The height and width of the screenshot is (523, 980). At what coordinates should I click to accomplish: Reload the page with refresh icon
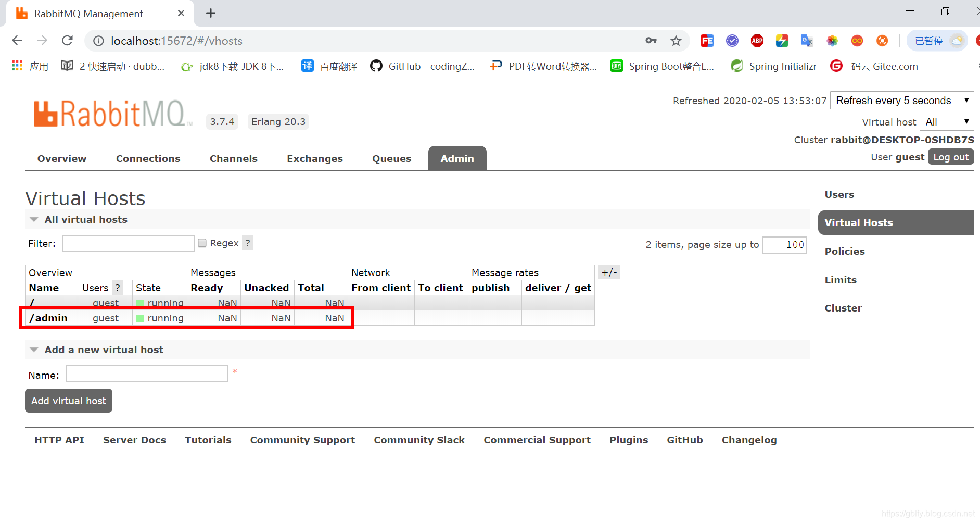point(67,41)
